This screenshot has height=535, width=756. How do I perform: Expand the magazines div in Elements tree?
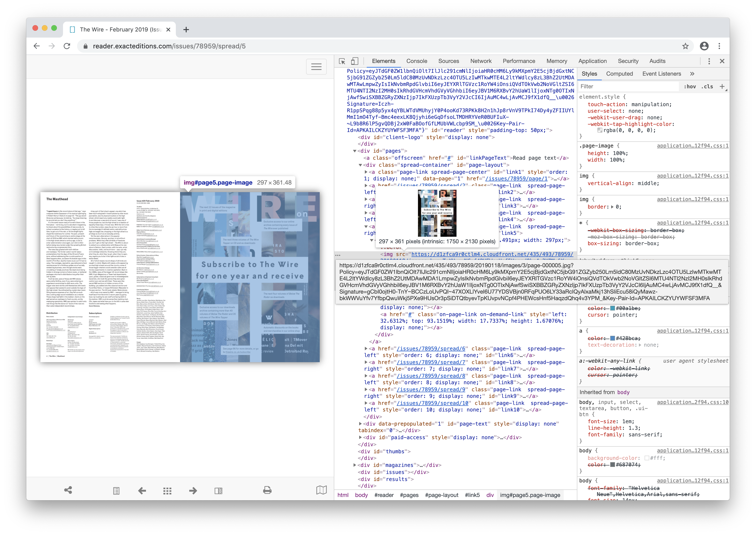coord(354,465)
